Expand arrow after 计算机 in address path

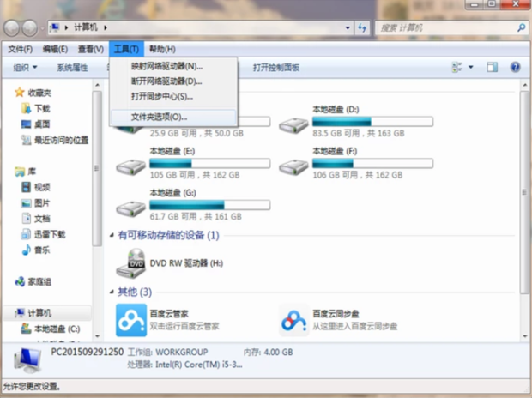click(x=106, y=27)
